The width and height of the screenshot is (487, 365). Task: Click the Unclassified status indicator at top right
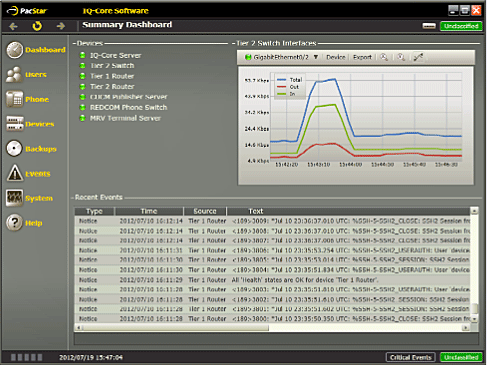click(461, 26)
